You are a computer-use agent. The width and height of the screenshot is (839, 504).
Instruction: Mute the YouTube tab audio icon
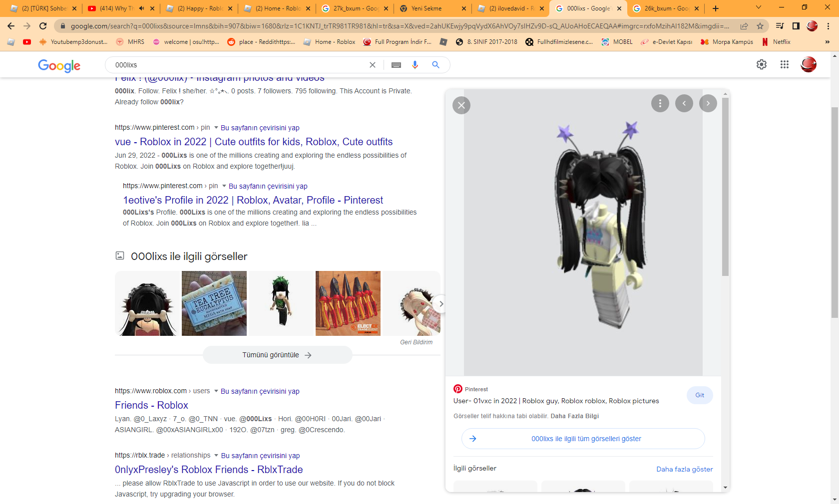(142, 8)
